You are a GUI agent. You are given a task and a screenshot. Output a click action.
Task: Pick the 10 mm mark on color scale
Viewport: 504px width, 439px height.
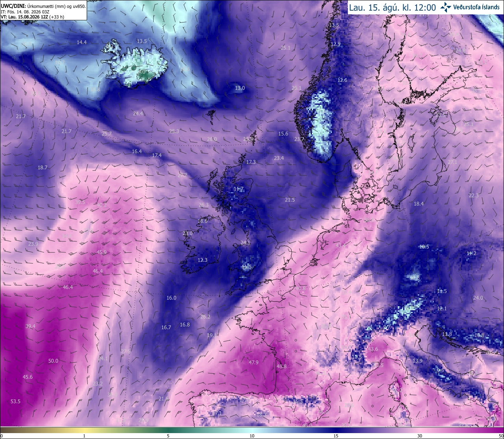pyautogui.click(x=252, y=436)
